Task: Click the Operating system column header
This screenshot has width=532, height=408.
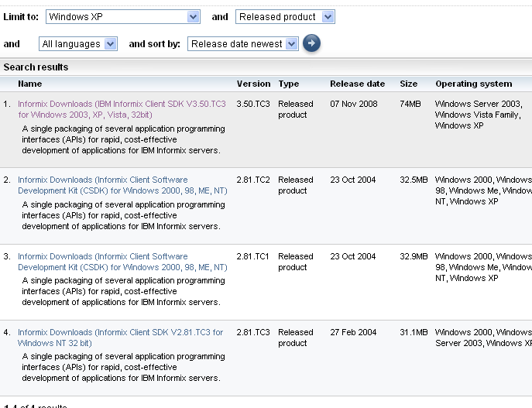Action: (x=474, y=84)
